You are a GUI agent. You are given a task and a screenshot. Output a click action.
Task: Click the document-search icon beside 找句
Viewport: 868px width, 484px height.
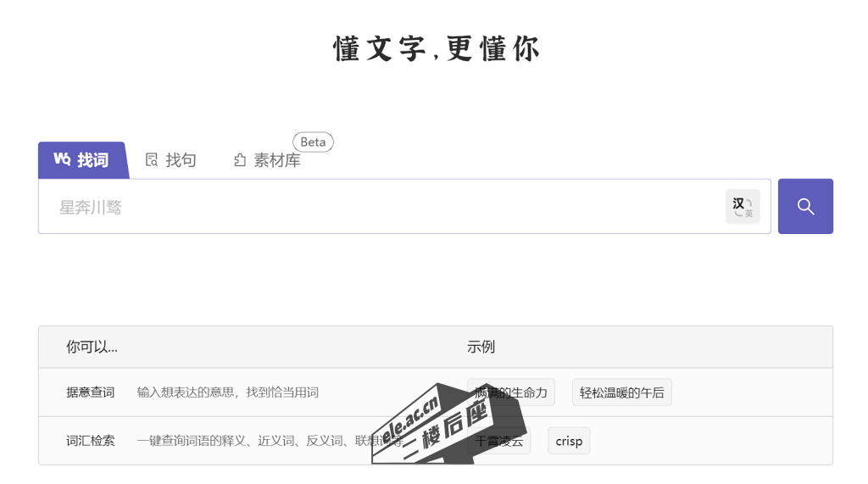pyautogui.click(x=152, y=160)
